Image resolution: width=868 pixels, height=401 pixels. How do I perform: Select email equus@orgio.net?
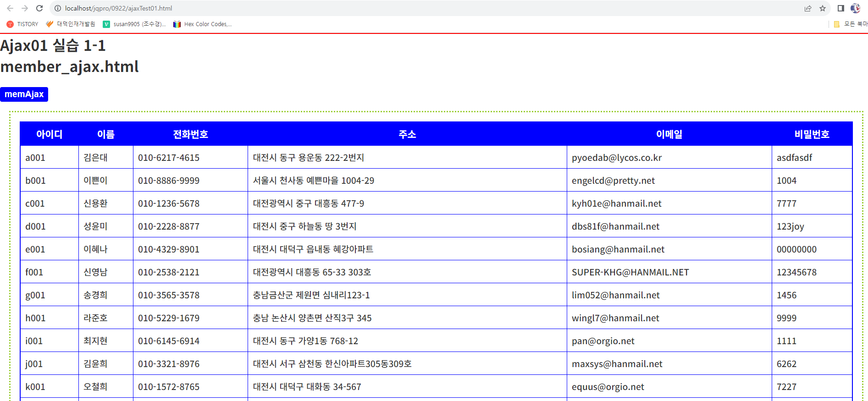click(x=608, y=387)
